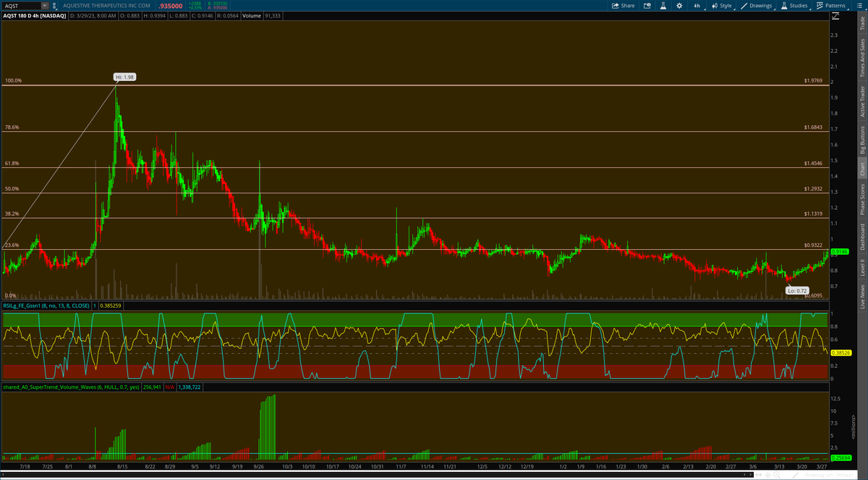Select the Chart side tab
The image size is (868, 480).
pos(861,169)
